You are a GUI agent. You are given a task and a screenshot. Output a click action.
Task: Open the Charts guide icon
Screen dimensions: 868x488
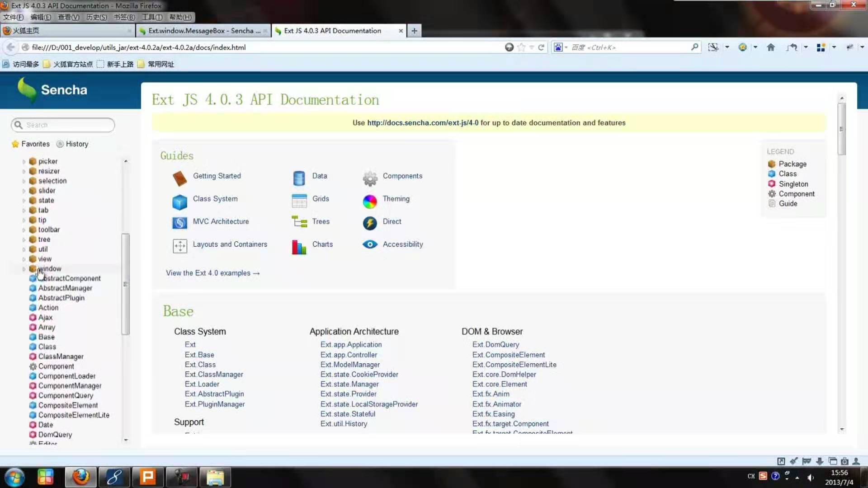(x=299, y=247)
